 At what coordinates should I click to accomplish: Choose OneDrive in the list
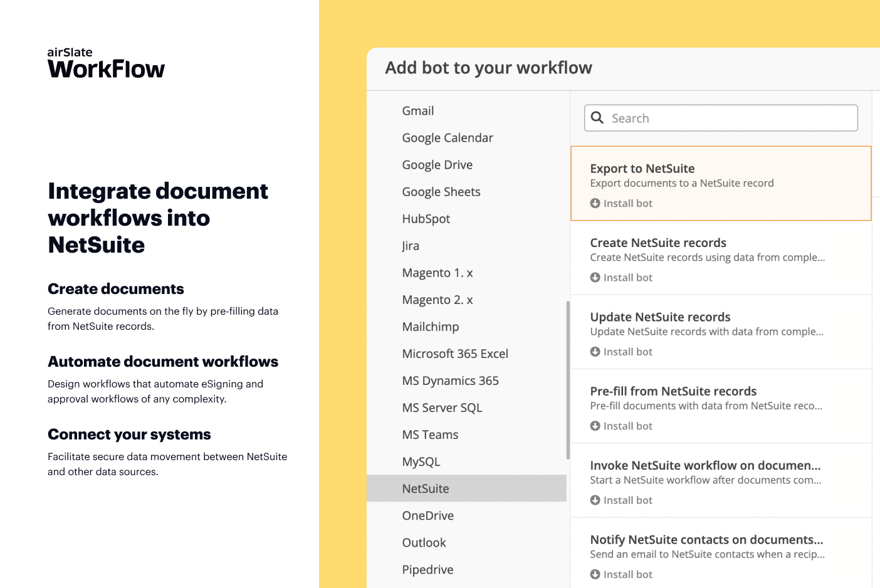tap(428, 515)
